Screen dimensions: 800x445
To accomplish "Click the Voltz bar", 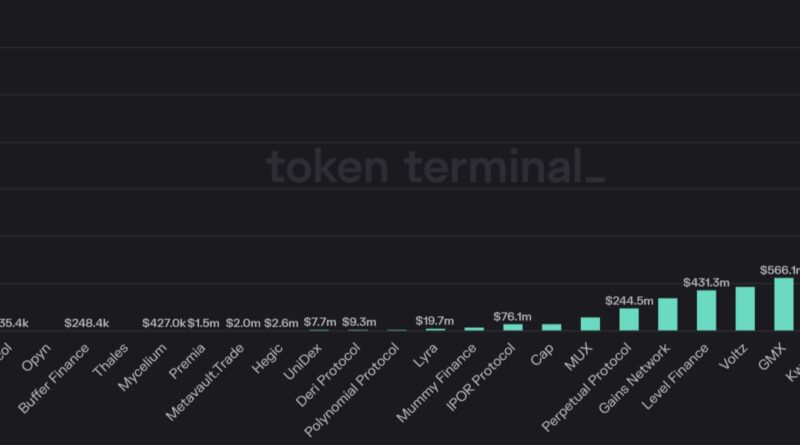I will click(x=745, y=309).
